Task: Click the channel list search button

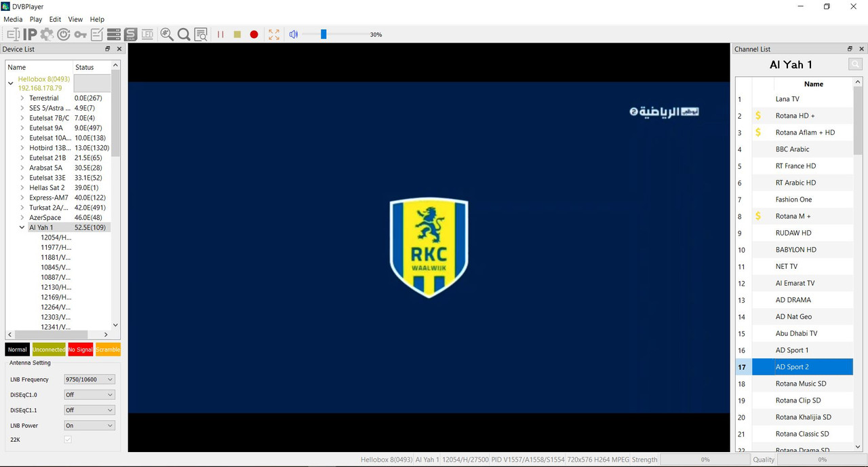Action: pos(855,64)
